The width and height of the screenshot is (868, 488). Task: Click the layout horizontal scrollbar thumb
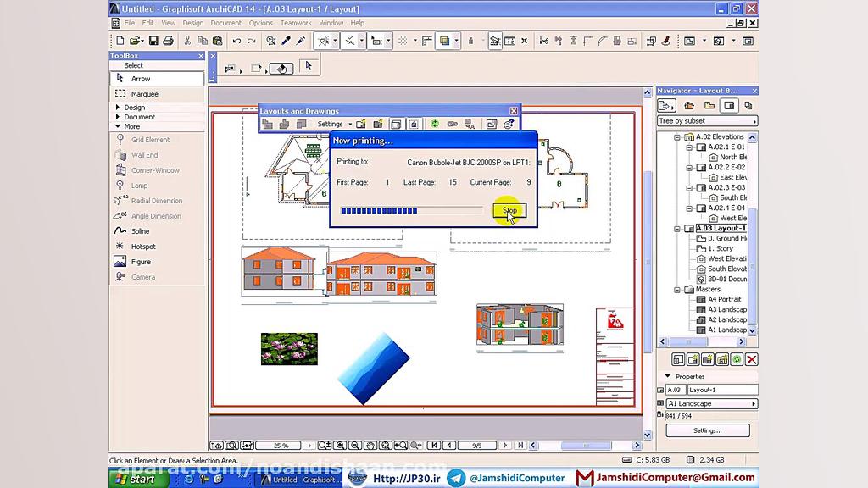coord(586,446)
